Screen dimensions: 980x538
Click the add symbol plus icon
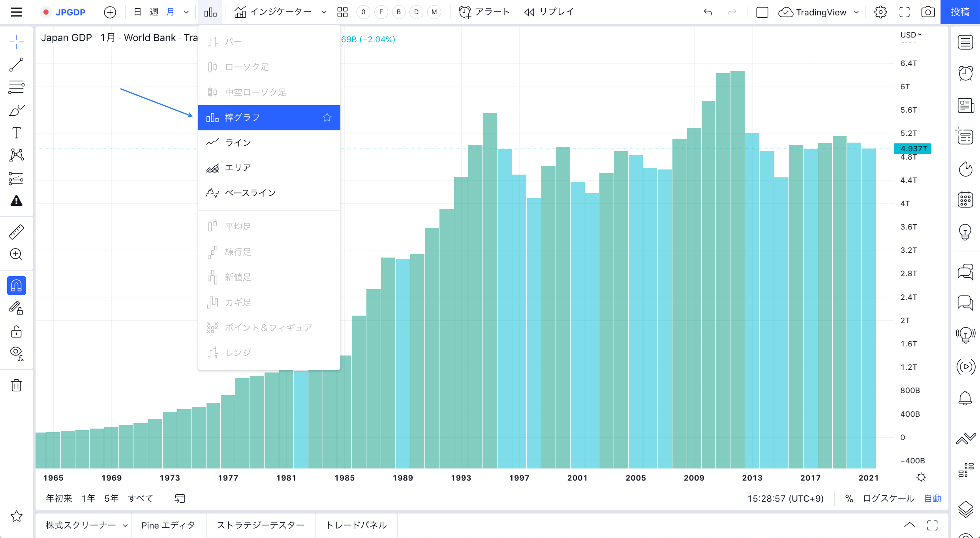click(x=110, y=12)
